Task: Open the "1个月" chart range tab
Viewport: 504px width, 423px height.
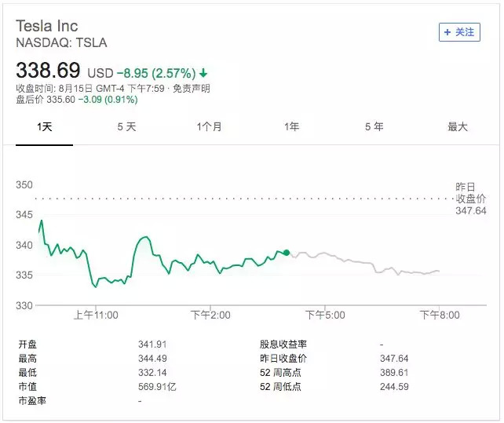Action: click(209, 126)
